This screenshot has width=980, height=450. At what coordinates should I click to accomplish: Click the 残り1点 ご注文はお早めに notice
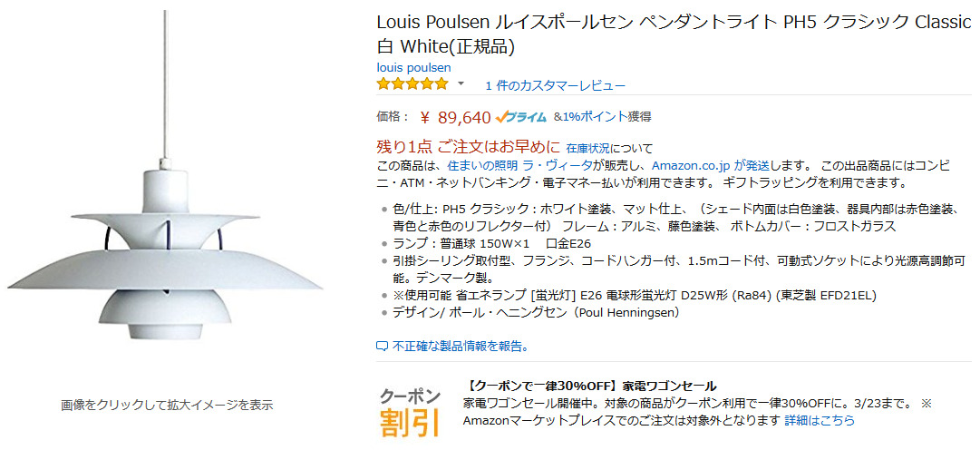coord(468,147)
